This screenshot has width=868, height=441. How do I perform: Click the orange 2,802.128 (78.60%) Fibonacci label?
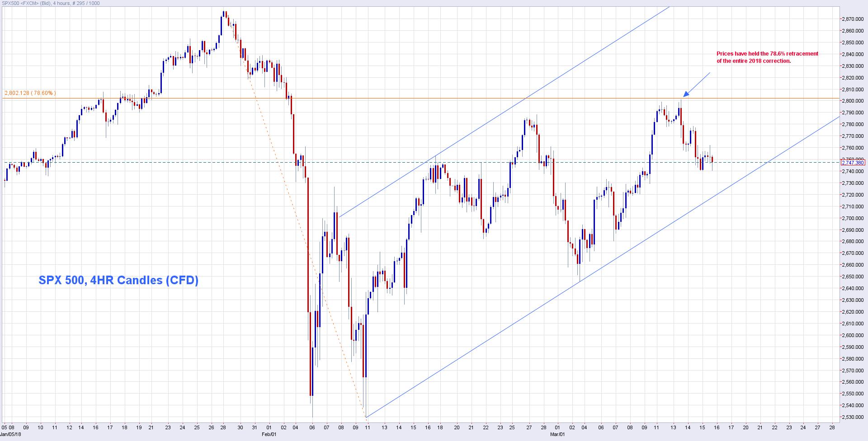30,93
